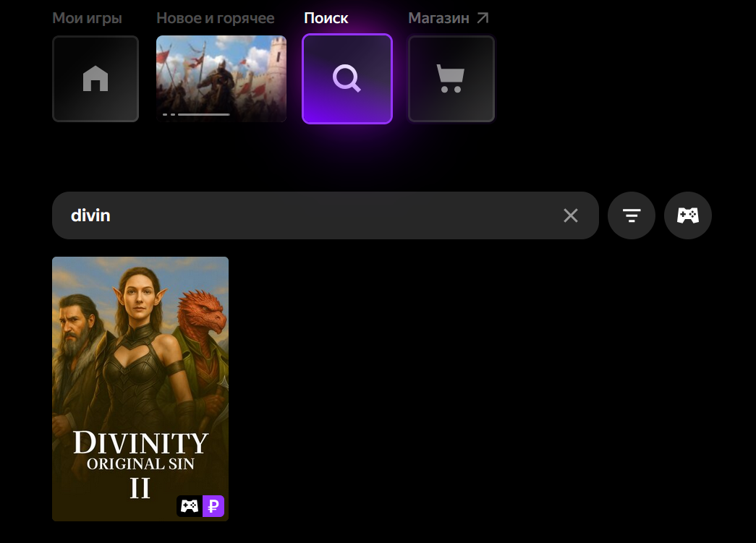Viewport: 756px width, 543px height.
Task: Switch to the Новое и горячее tab
Action: pyautogui.click(x=216, y=18)
